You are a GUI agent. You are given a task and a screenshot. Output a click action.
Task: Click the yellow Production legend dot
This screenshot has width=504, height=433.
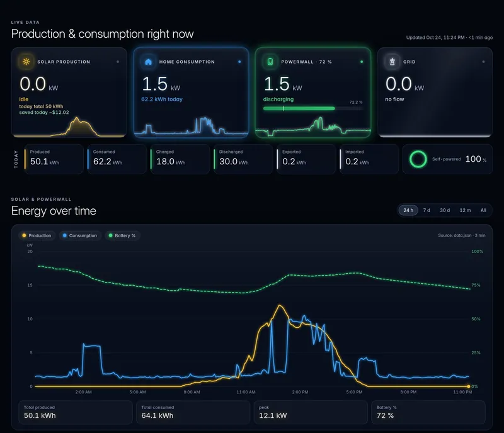[24, 235]
